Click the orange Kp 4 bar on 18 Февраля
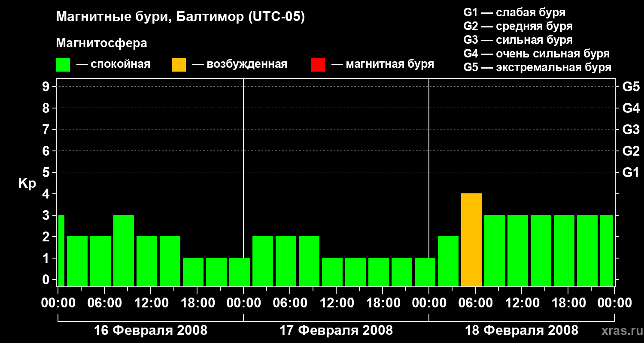Screen dimensions: 644x343 (x=471, y=240)
